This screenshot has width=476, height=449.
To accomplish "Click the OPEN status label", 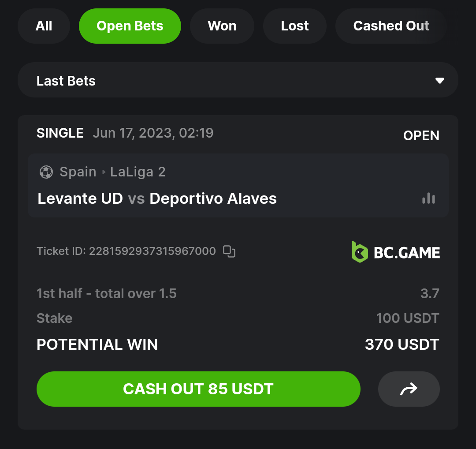I will tap(421, 135).
